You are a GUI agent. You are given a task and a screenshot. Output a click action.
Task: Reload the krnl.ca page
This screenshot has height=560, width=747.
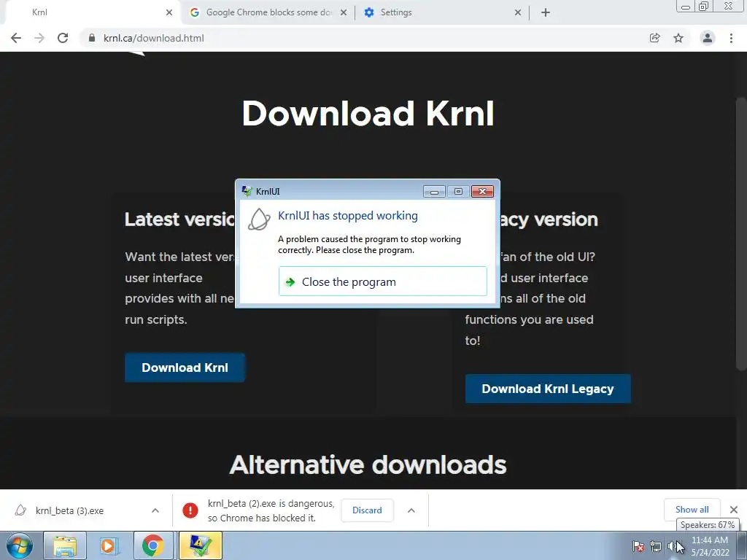click(63, 38)
